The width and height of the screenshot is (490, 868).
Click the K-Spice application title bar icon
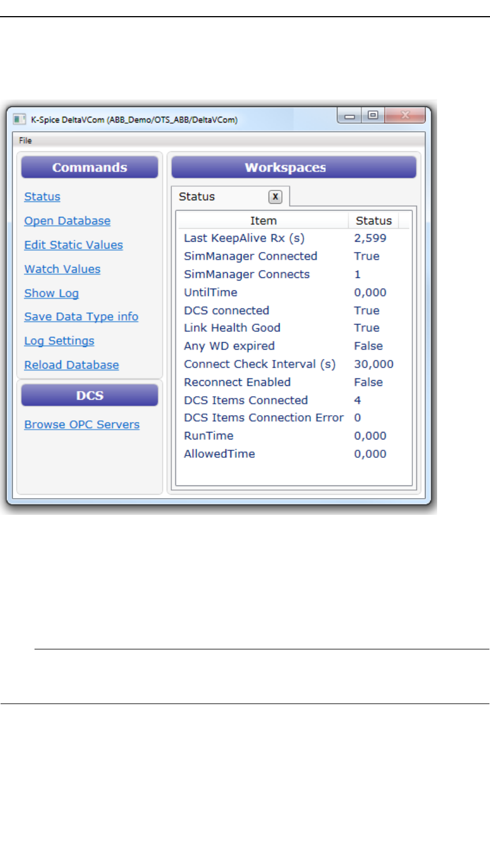[20, 119]
